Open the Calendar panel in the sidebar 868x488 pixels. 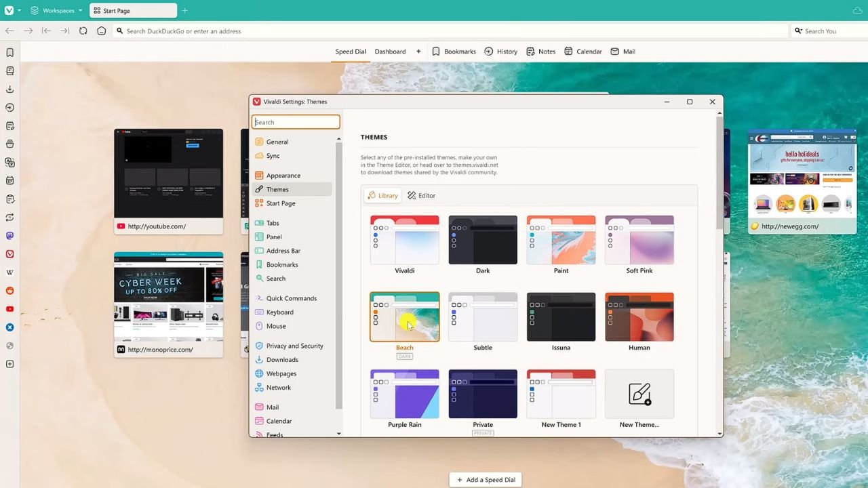pos(9,180)
